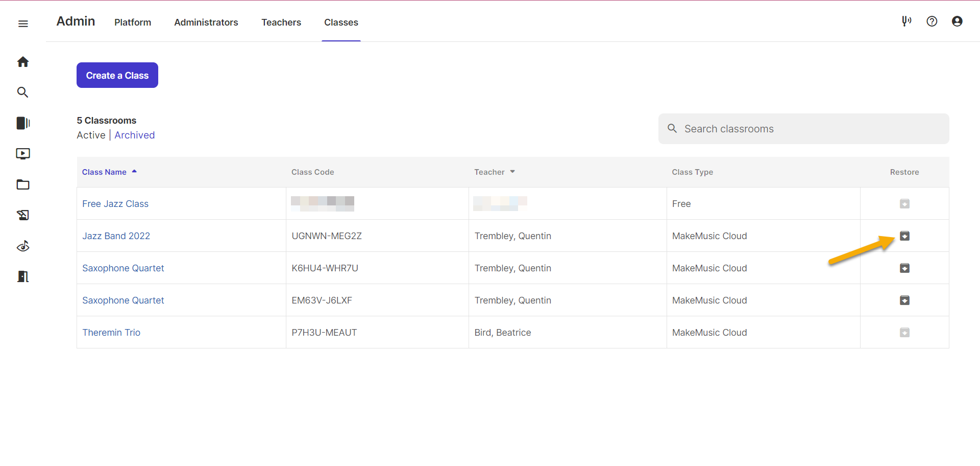Open the help question mark icon
Screen dimensions: 980x466
932,21
